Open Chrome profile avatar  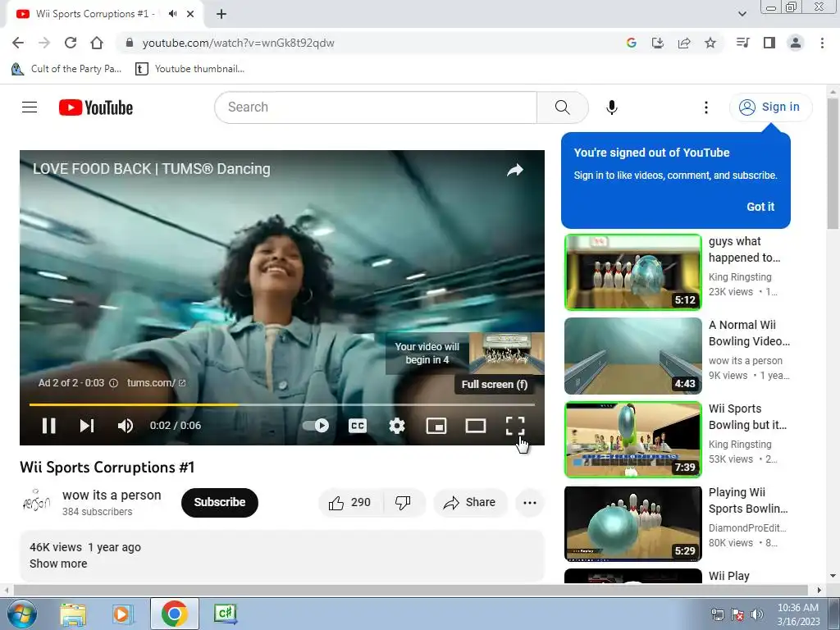tap(796, 43)
